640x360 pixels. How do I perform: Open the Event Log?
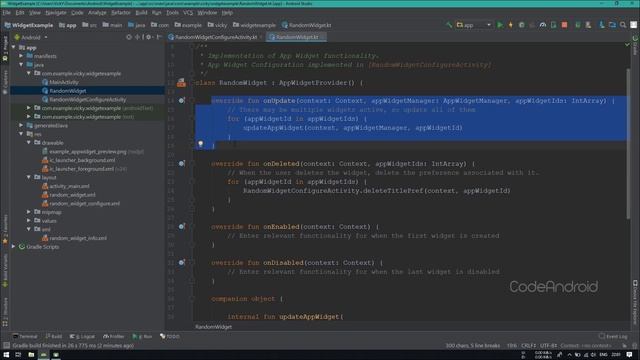[613, 336]
